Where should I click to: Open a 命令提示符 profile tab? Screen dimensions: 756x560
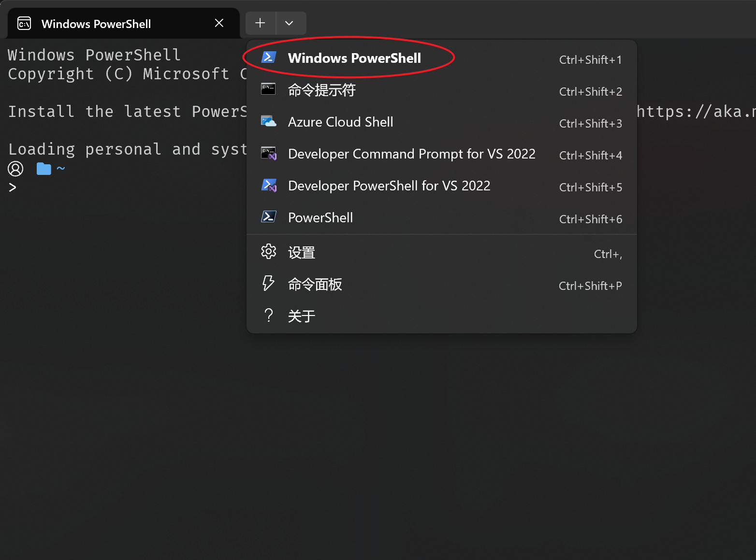[x=442, y=90]
